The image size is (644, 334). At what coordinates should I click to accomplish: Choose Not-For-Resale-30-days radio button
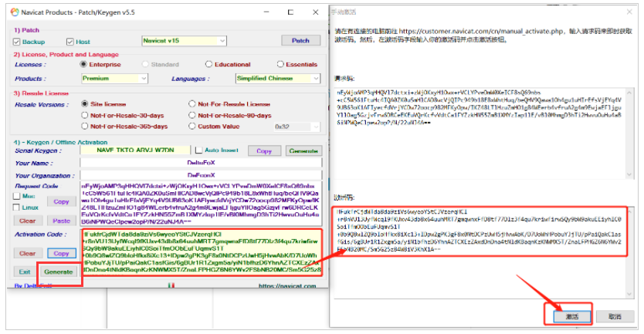pos(85,115)
